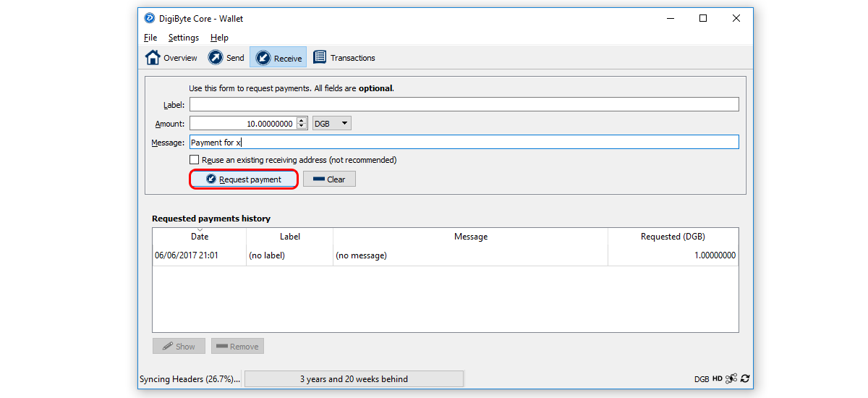This screenshot has height=398, width=868.
Task: Click the Request payment button
Action: click(244, 179)
